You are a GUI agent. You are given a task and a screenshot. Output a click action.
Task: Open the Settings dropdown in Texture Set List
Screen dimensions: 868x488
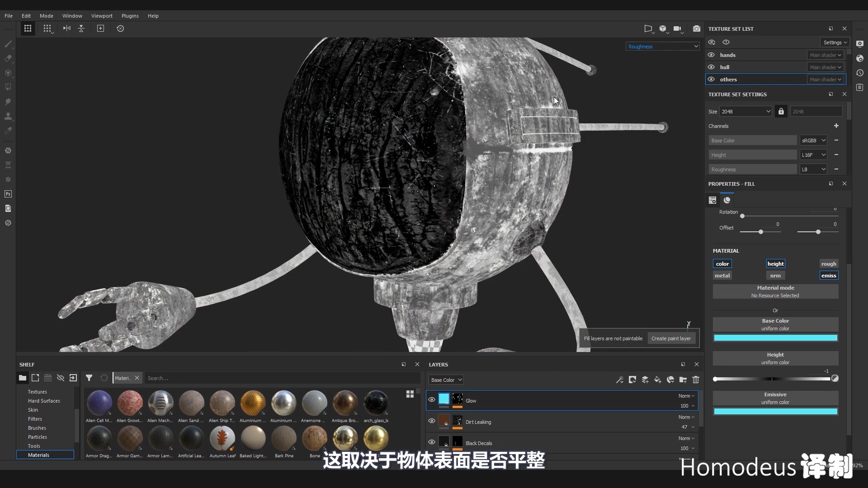835,42
